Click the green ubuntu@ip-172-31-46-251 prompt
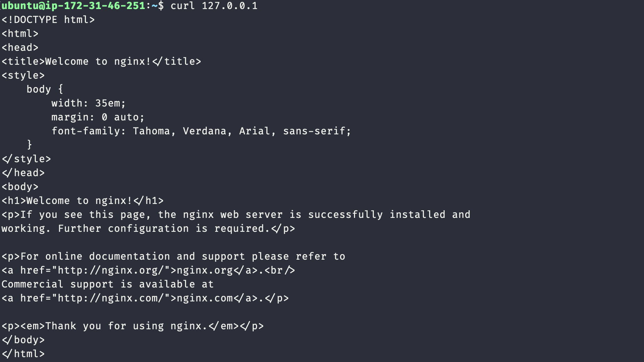The height and width of the screenshot is (362, 644). click(x=73, y=6)
